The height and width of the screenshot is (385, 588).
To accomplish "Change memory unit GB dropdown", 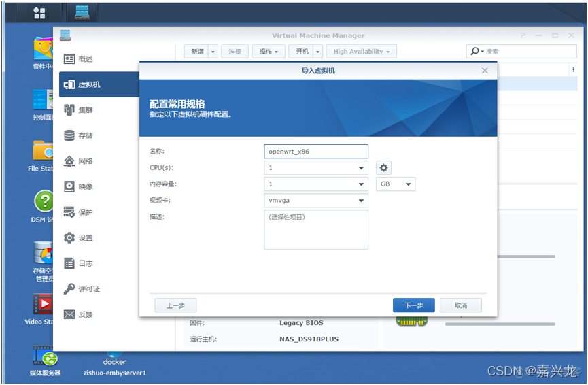I will tap(396, 184).
